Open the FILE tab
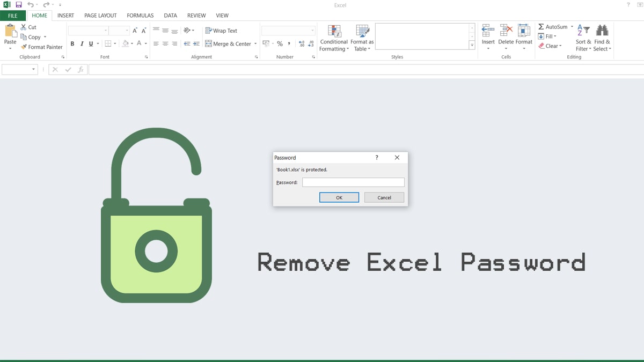 [x=13, y=16]
